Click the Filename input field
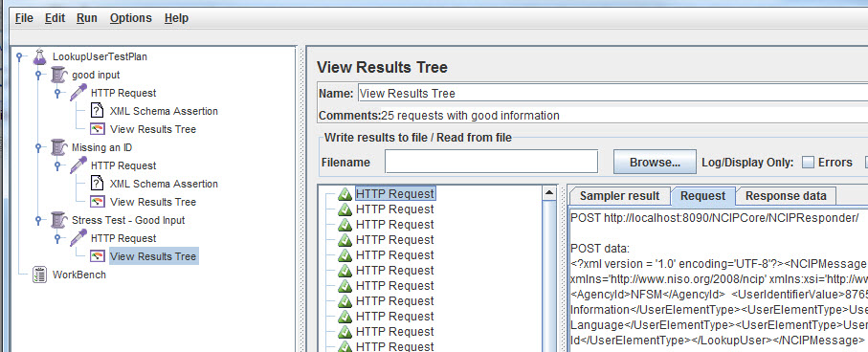868x352 pixels. 492,162
